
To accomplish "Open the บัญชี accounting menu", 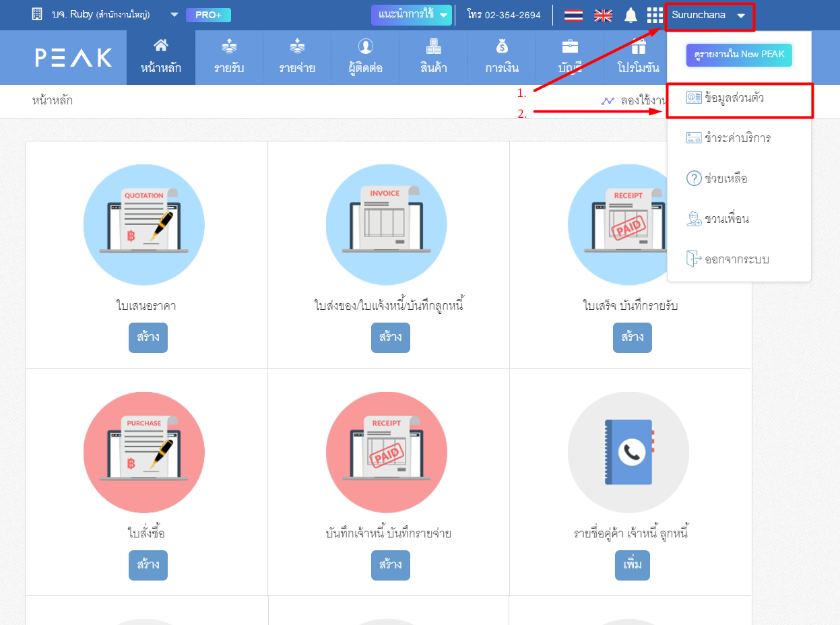I will click(x=570, y=58).
